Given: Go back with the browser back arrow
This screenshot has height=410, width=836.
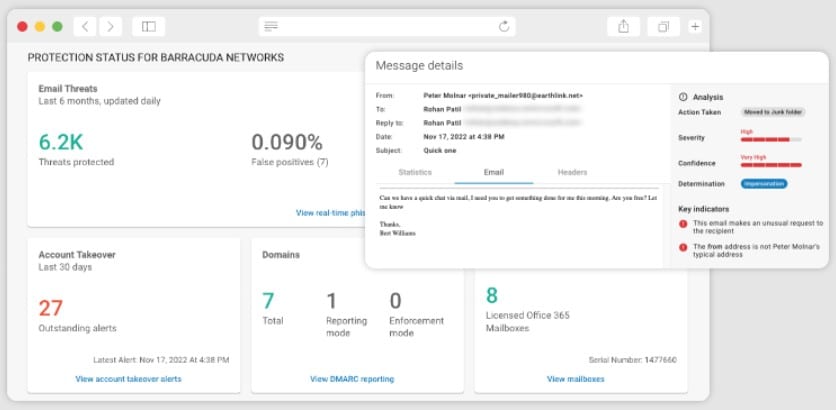Looking at the screenshot, I should click(85, 27).
